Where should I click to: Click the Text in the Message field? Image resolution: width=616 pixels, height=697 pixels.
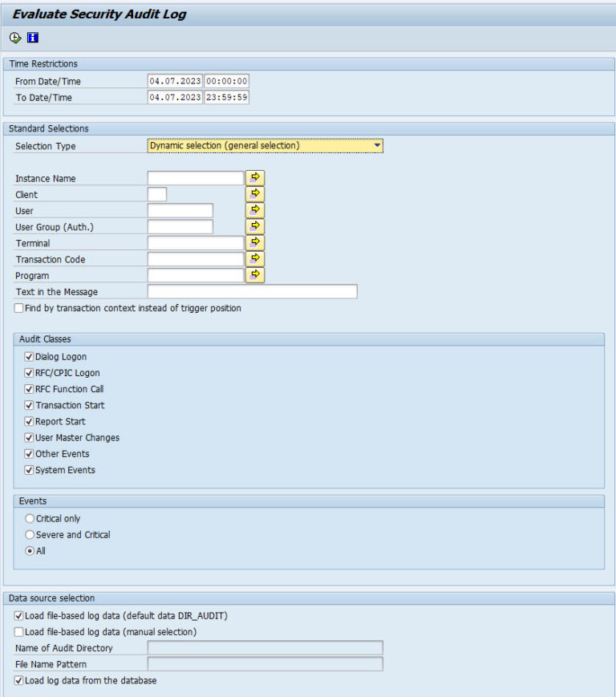pos(252,292)
